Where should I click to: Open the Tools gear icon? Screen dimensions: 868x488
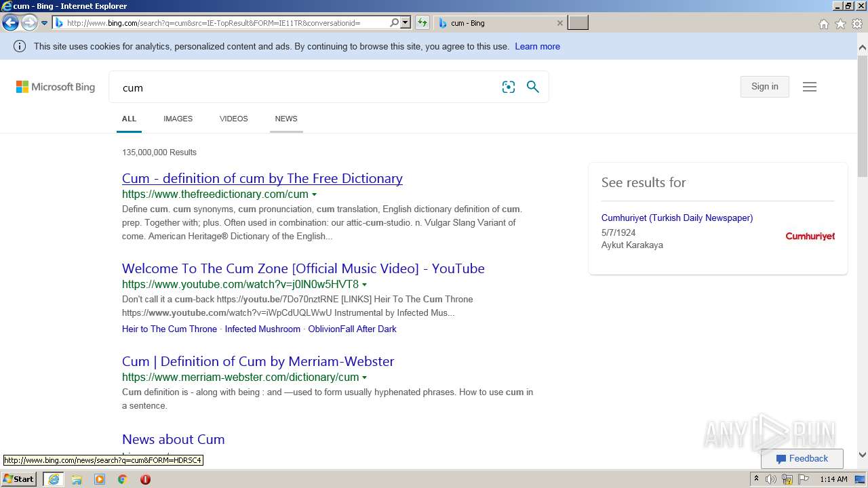coord(857,24)
